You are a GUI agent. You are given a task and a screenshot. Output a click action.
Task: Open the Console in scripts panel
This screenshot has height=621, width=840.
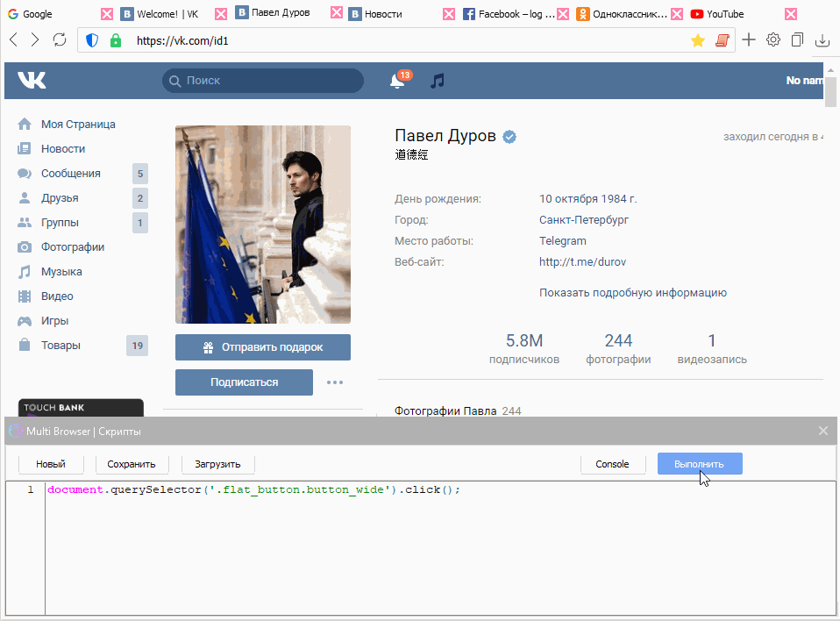613,464
